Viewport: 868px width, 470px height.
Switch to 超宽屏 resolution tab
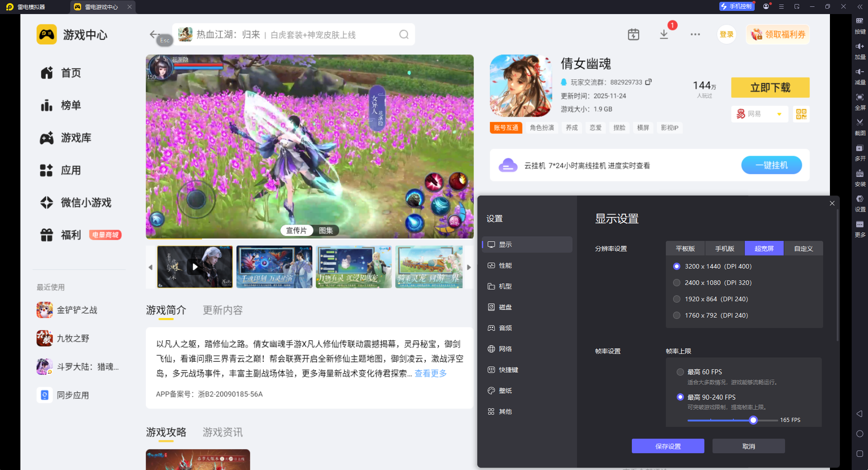point(764,249)
